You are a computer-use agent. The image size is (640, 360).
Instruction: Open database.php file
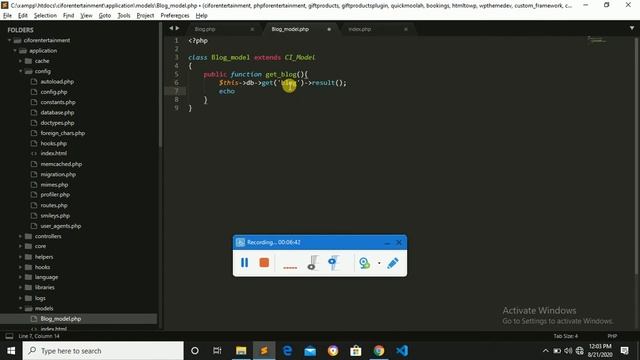pyautogui.click(x=58, y=112)
